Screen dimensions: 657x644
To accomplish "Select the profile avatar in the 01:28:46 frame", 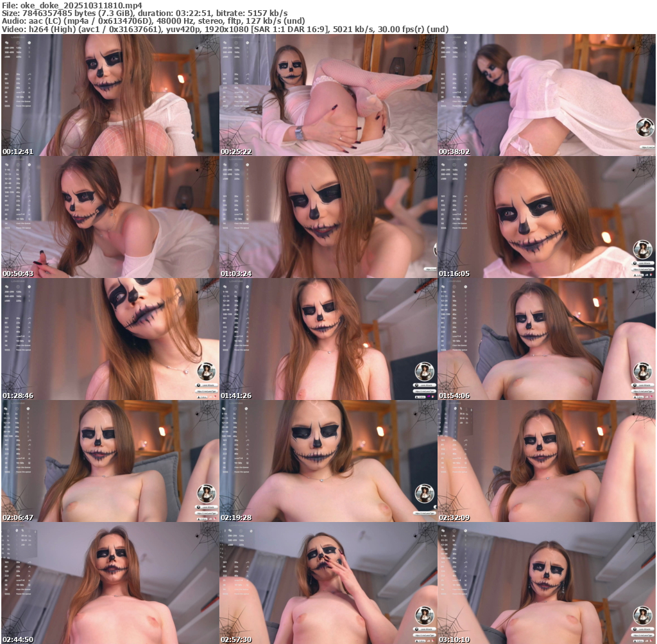I will click(207, 371).
